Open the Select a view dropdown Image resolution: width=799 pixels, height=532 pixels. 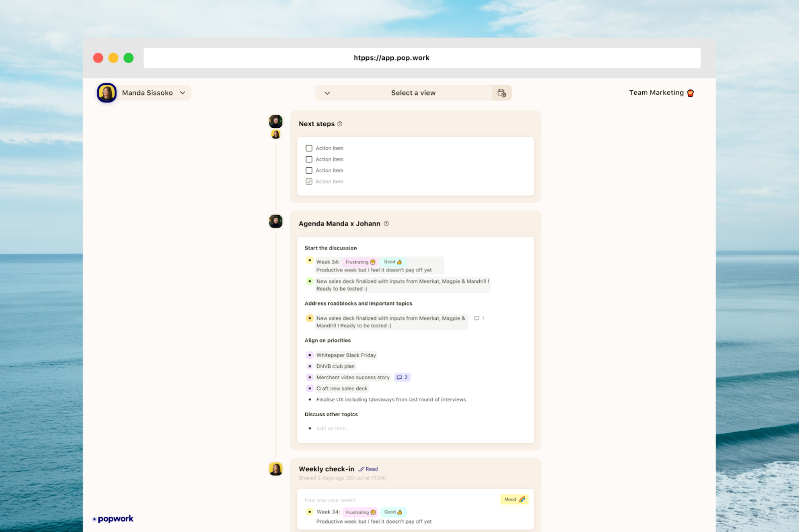click(413, 93)
